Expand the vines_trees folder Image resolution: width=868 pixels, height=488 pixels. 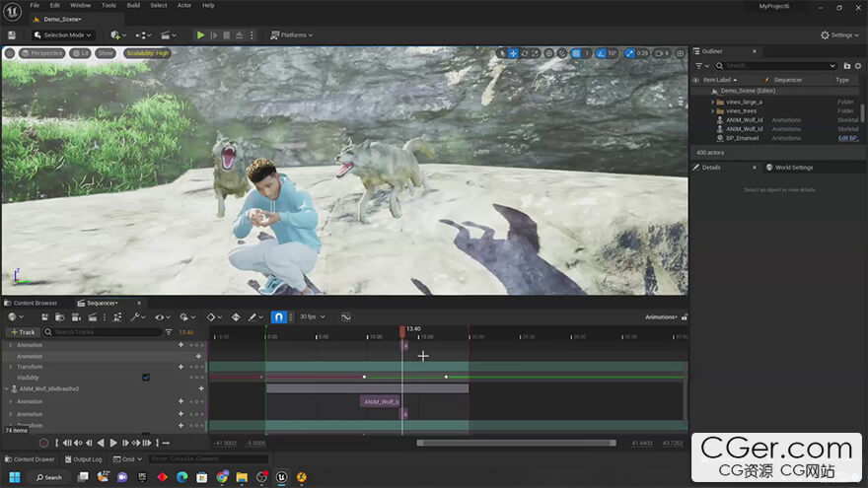(712, 110)
